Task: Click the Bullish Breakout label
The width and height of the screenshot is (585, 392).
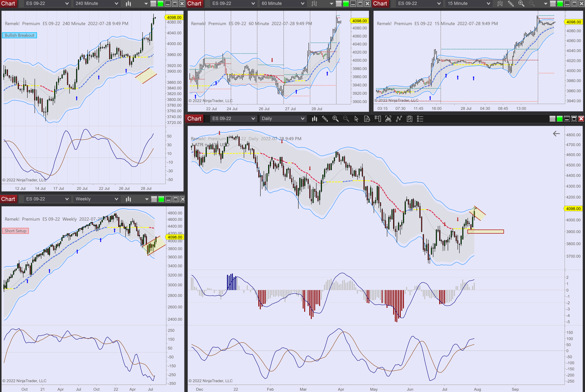Action: [x=19, y=35]
